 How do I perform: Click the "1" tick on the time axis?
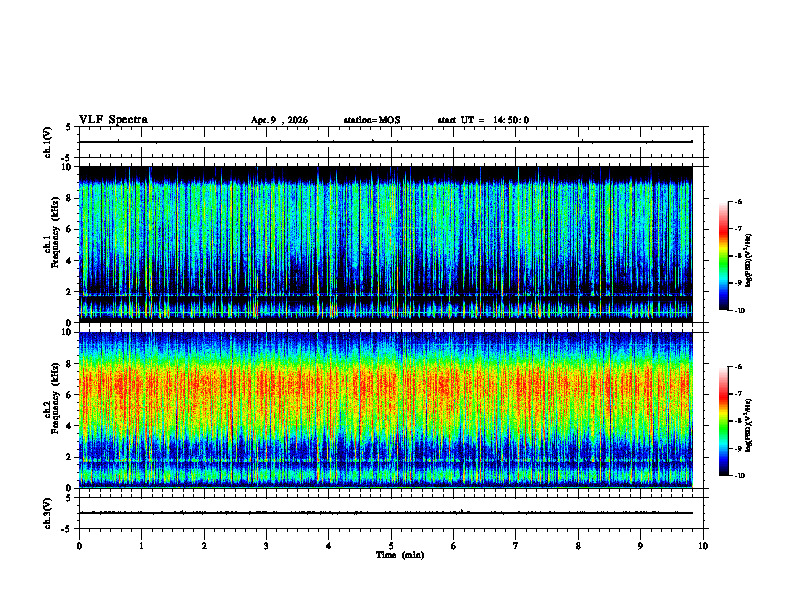click(x=141, y=546)
